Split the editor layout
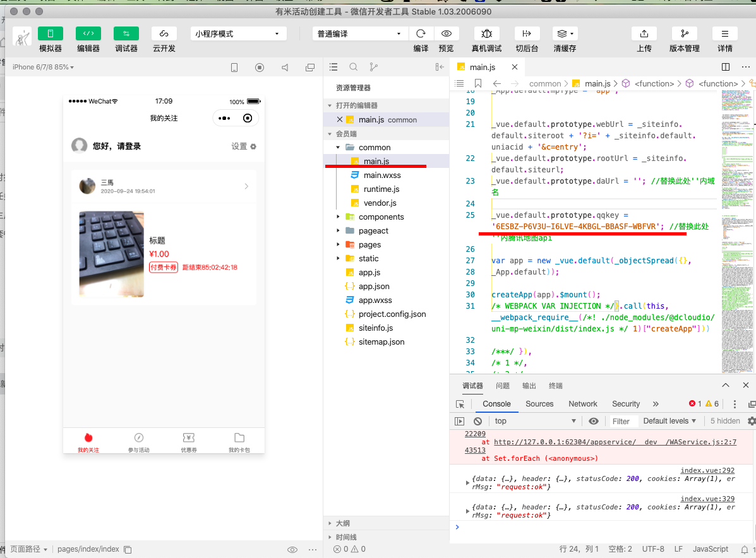Screen dimensions: 756x558 click(x=726, y=67)
